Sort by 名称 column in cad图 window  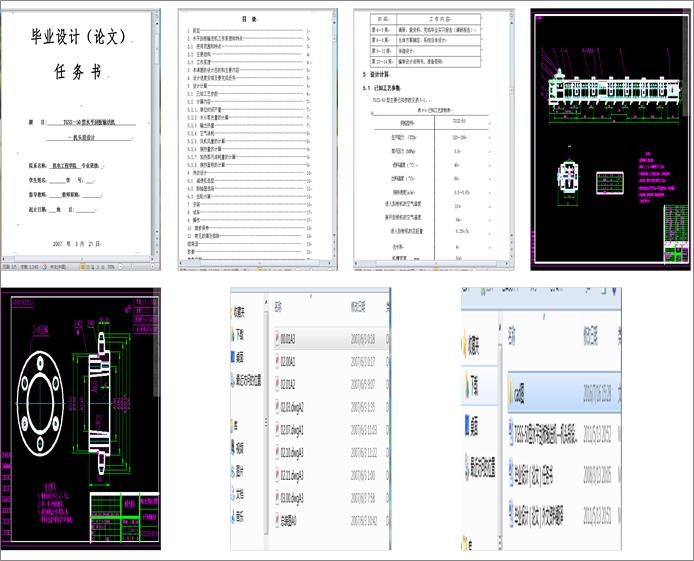[512, 337]
